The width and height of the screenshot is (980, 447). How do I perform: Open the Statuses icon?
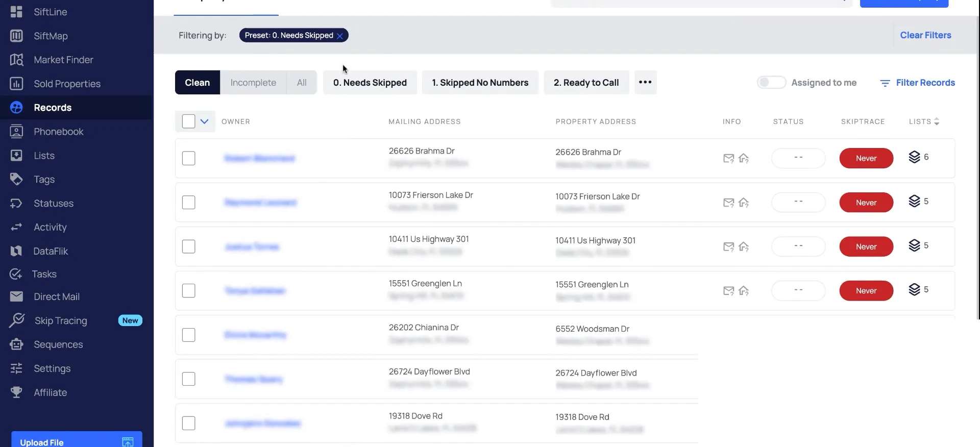tap(16, 203)
